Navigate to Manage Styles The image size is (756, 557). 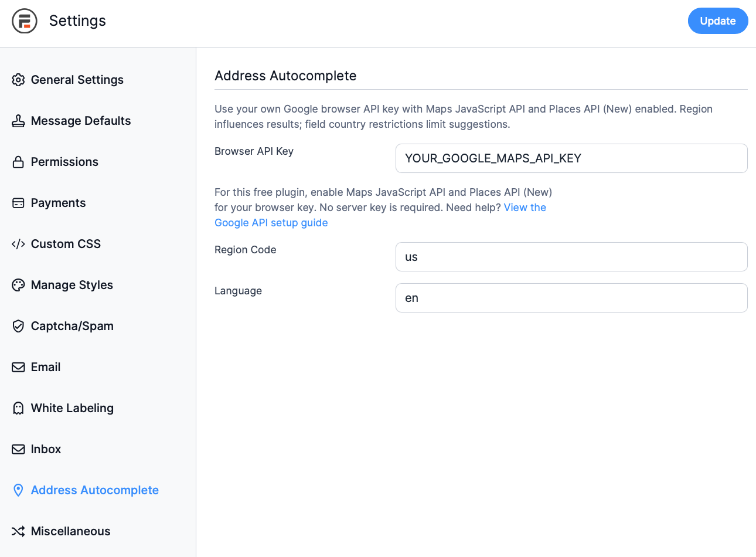pyautogui.click(x=72, y=285)
